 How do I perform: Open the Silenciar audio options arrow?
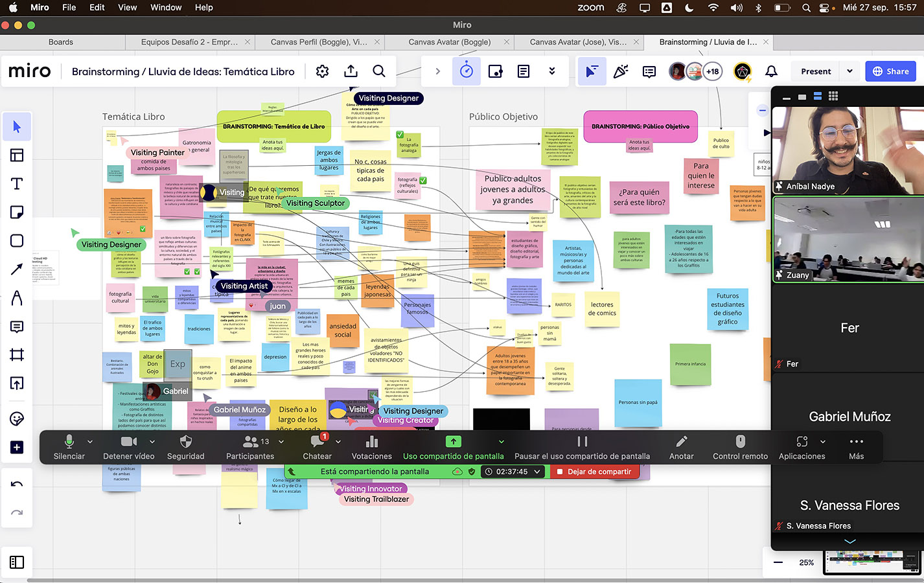tap(90, 442)
